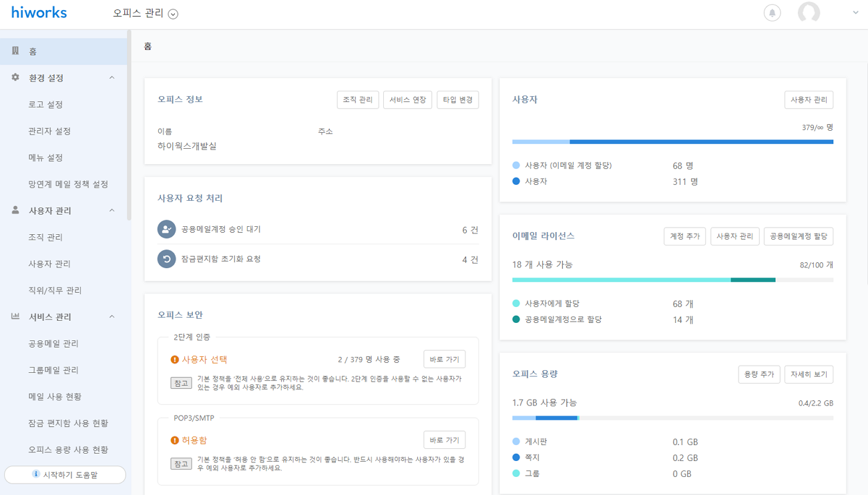Viewport: 868px width, 495px height.
Task: Click the teal dot for 공용메일계정으로 할당
Action: click(x=516, y=320)
